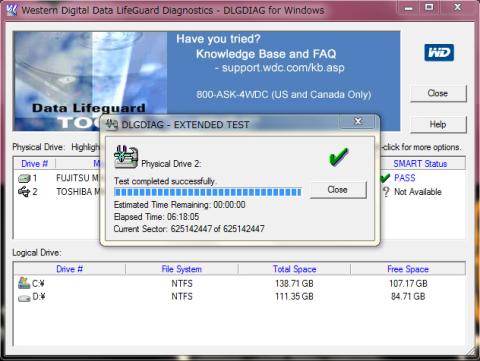This screenshot has width=480, height=361.
Task: Close main window with title bar X
Action: click(458, 7)
